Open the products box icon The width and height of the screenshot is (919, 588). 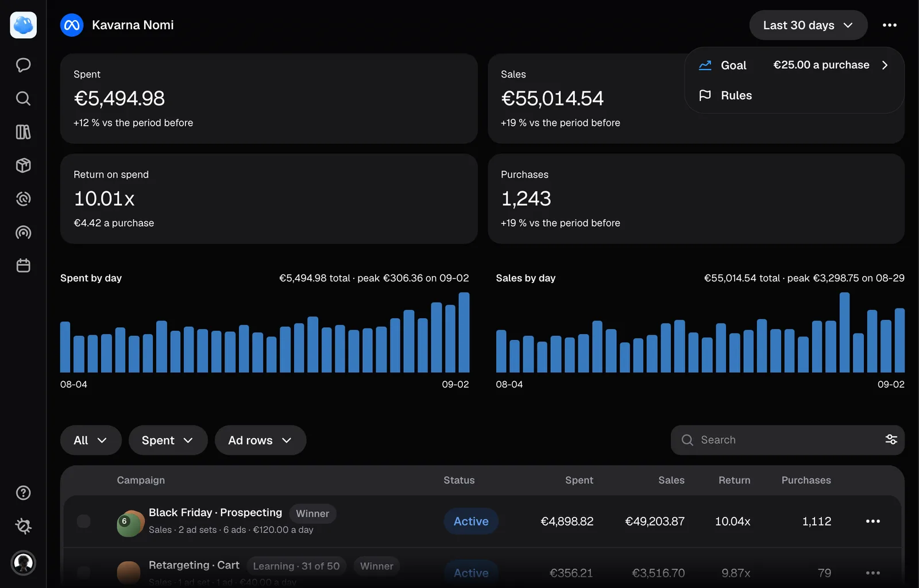coord(23,165)
